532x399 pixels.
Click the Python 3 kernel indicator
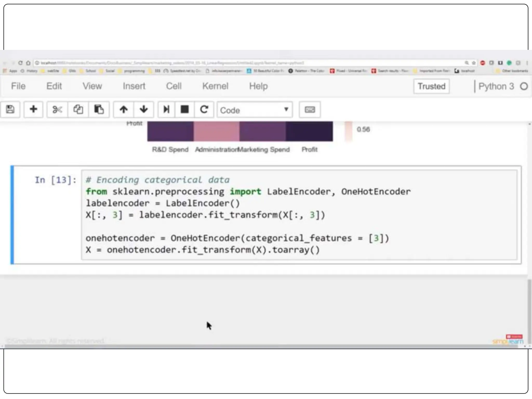496,86
